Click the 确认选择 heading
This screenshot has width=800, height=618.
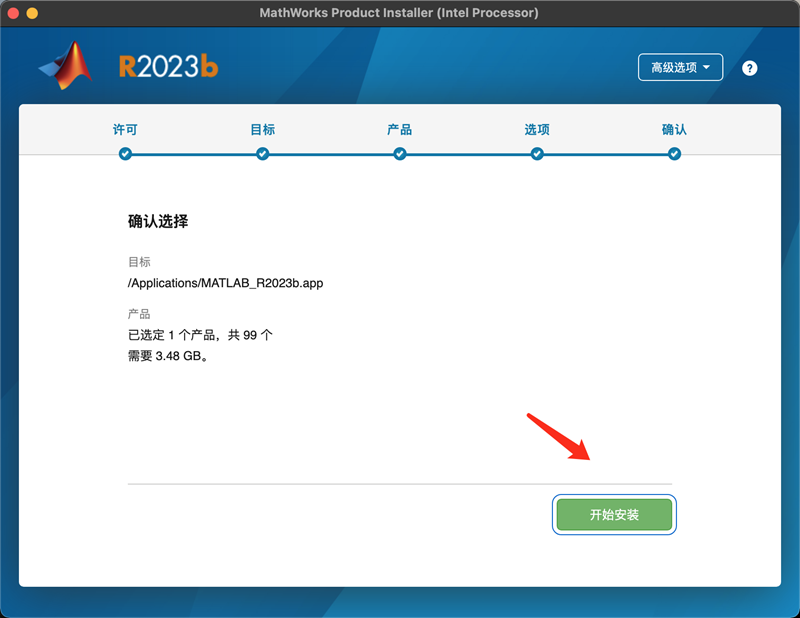click(x=158, y=222)
